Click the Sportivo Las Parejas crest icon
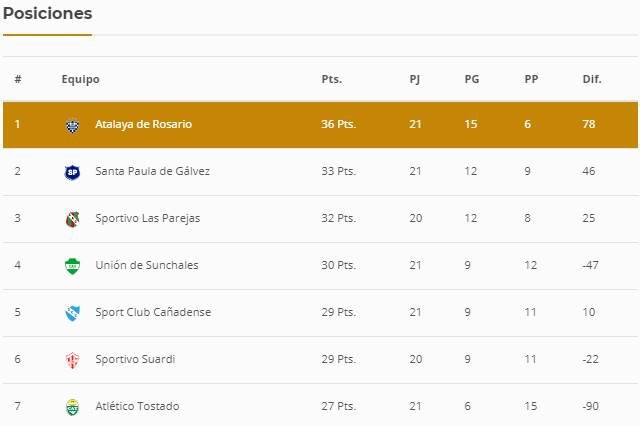This screenshot has width=640, height=426. pos(72,219)
